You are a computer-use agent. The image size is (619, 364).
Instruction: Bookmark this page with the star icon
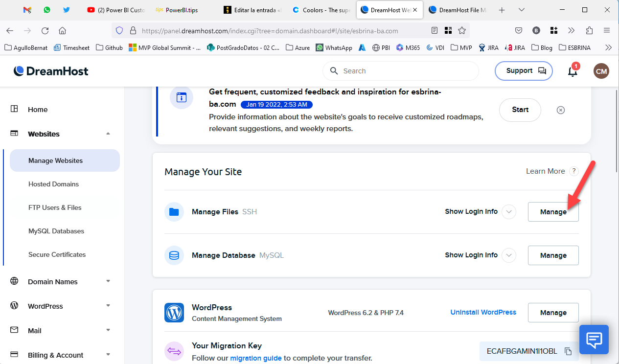coord(461,30)
